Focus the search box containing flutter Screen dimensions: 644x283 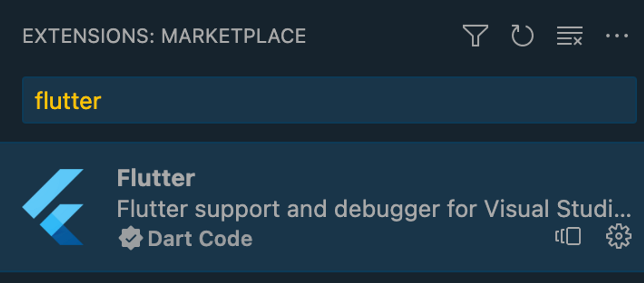329,100
